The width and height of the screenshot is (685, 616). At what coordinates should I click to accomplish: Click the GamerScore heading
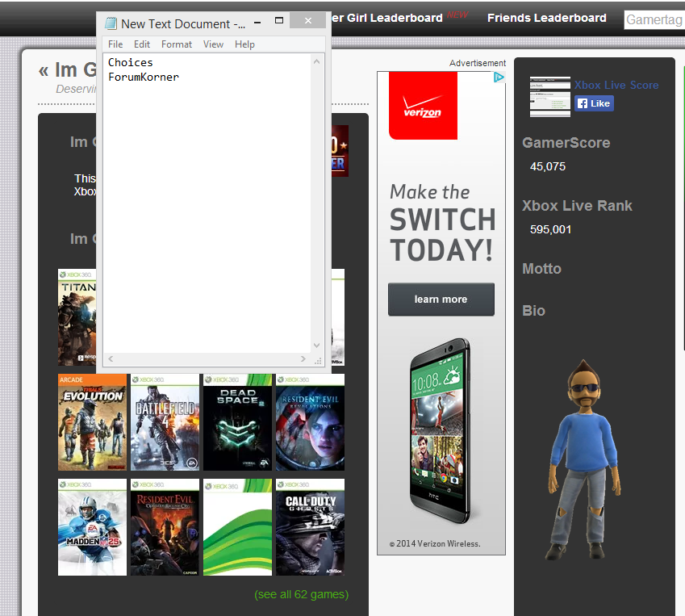(566, 143)
